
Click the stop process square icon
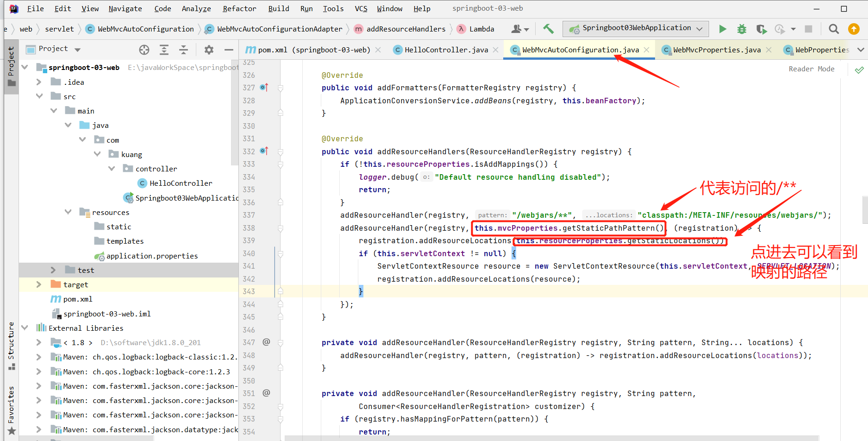(x=809, y=29)
